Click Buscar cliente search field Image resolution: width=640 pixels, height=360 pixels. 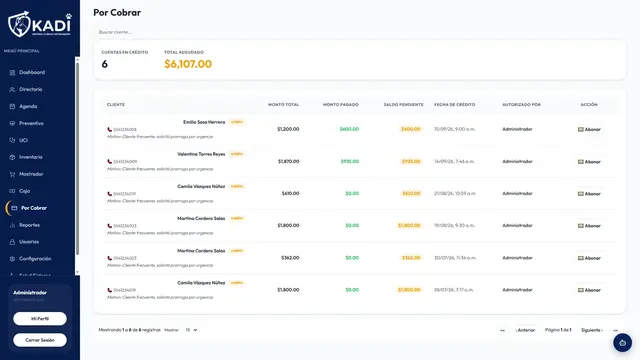pyautogui.click(x=359, y=32)
